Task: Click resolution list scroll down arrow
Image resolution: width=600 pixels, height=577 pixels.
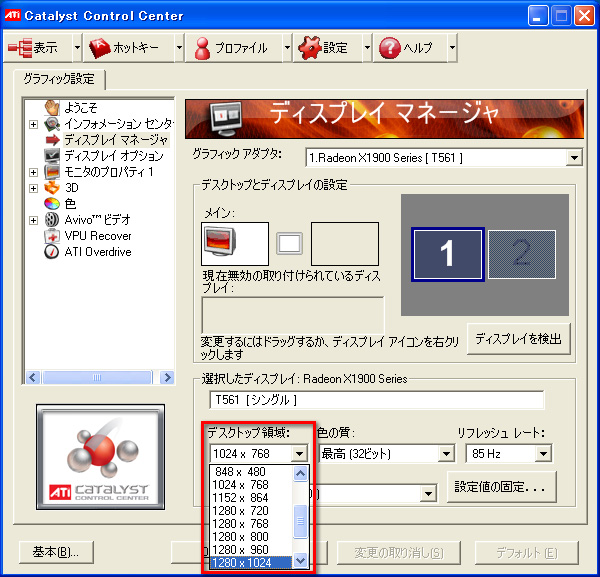Action: [x=300, y=561]
